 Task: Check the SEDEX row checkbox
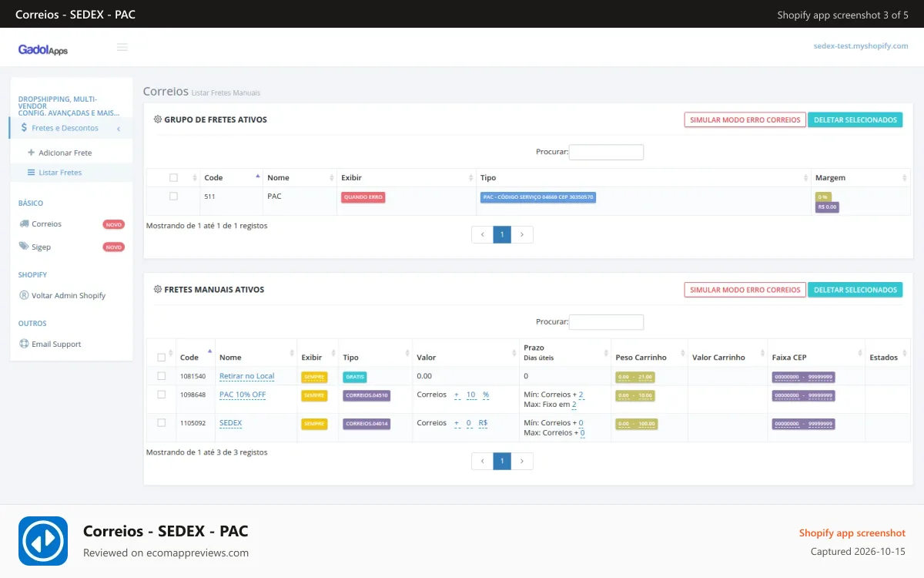[x=161, y=423]
